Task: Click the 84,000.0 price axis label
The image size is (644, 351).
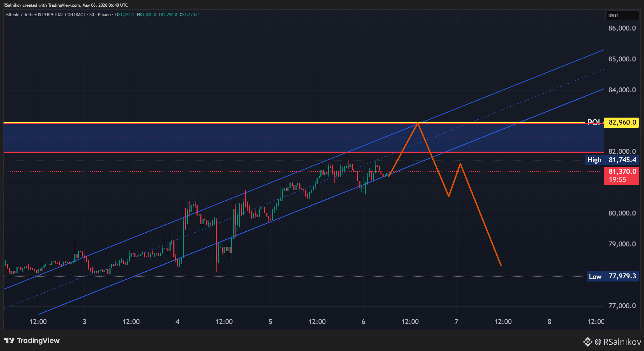Action: tap(622, 90)
